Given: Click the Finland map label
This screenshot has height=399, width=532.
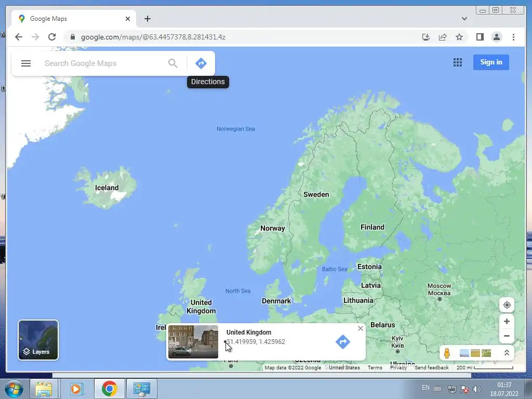Looking at the screenshot, I should point(372,228).
